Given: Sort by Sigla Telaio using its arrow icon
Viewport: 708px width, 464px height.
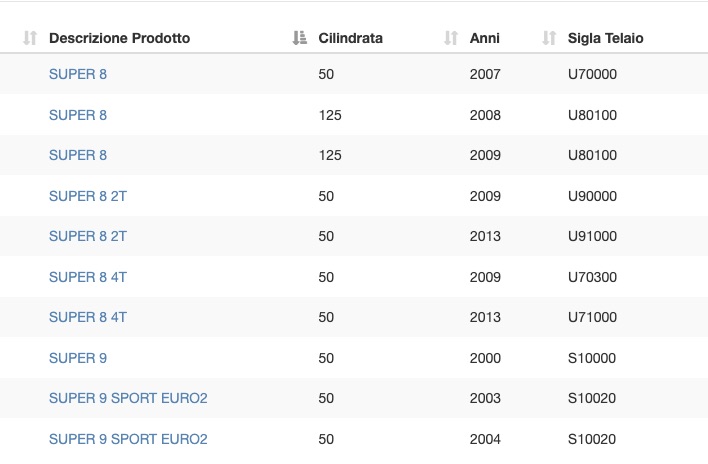Looking at the screenshot, I should point(549,38).
